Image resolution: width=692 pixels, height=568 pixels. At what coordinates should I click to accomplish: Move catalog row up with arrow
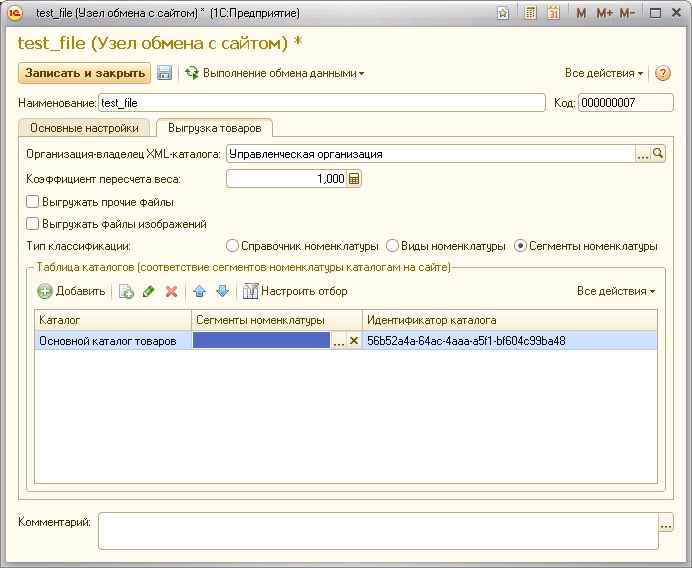tap(200, 291)
